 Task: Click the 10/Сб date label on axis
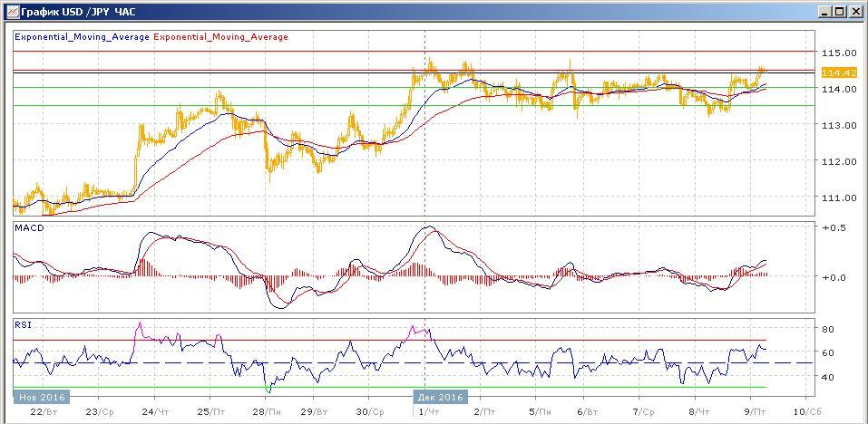[807, 410]
